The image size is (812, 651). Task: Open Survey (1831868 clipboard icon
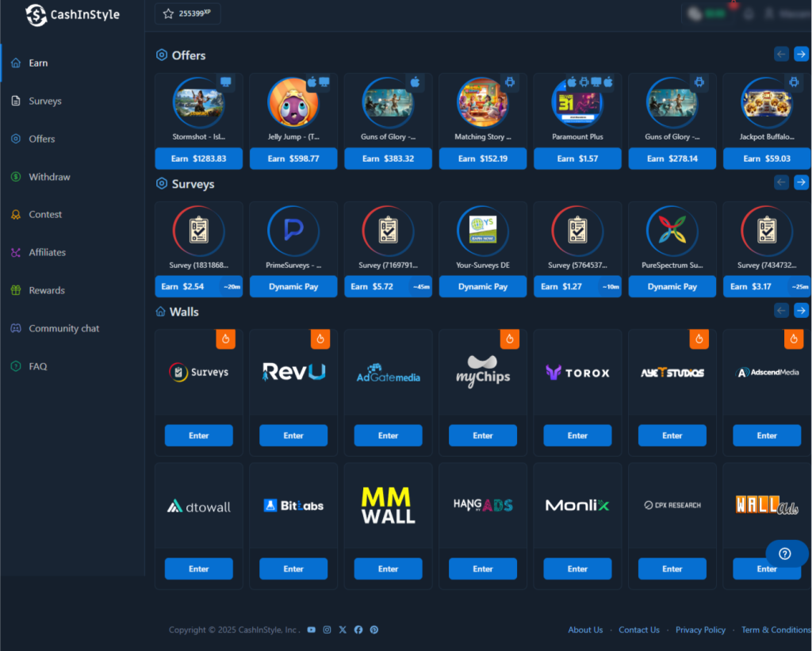(x=199, y=231)
